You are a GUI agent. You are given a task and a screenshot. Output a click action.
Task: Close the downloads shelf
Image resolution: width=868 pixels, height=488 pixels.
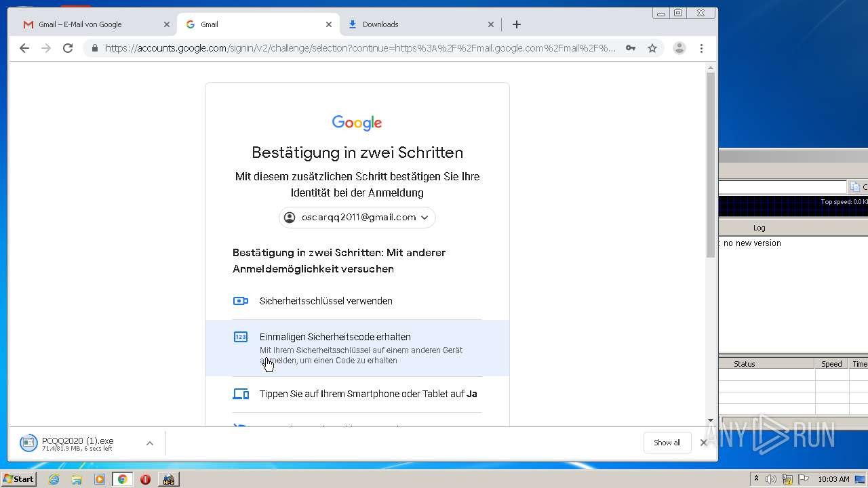point(703,443)
